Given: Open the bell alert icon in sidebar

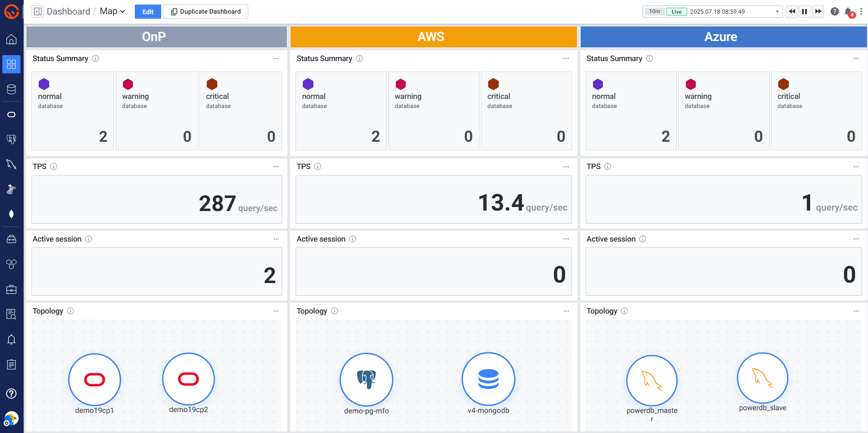Looking at the screenshot, I should click(x=11, y=340).
